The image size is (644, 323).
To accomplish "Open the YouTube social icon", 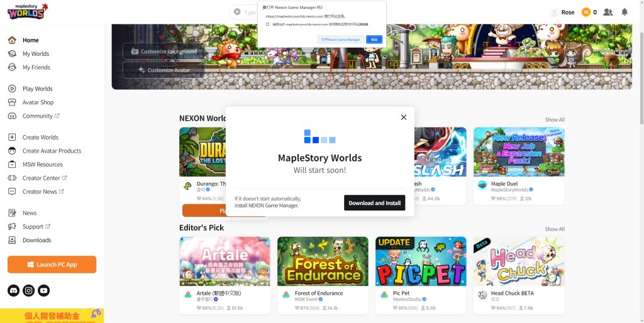I will pos(44,290).
